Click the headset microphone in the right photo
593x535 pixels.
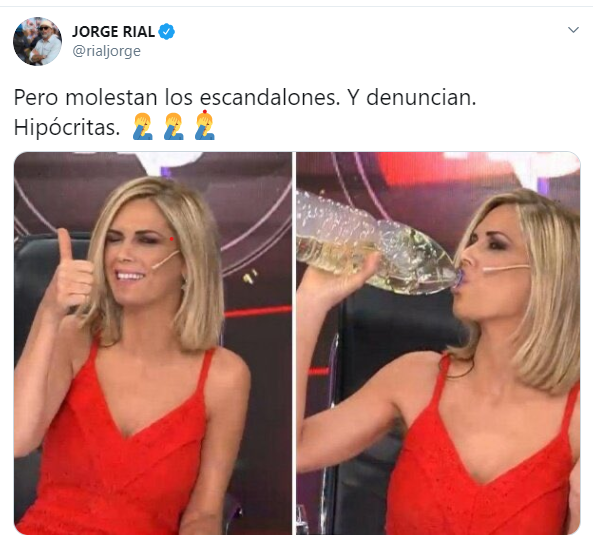click(505, 268)
